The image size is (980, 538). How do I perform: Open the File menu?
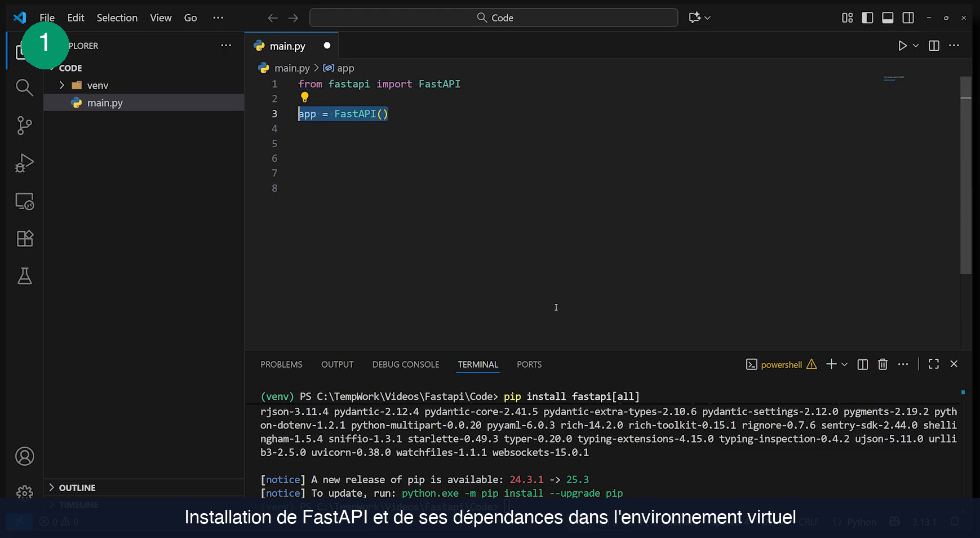point(47,18)
